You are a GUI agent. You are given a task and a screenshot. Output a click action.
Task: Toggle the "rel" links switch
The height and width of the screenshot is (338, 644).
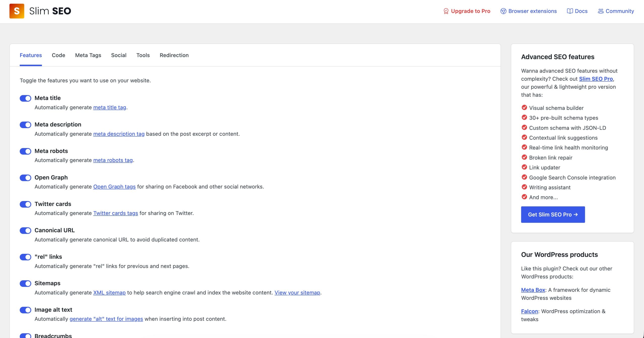[25, 257]
